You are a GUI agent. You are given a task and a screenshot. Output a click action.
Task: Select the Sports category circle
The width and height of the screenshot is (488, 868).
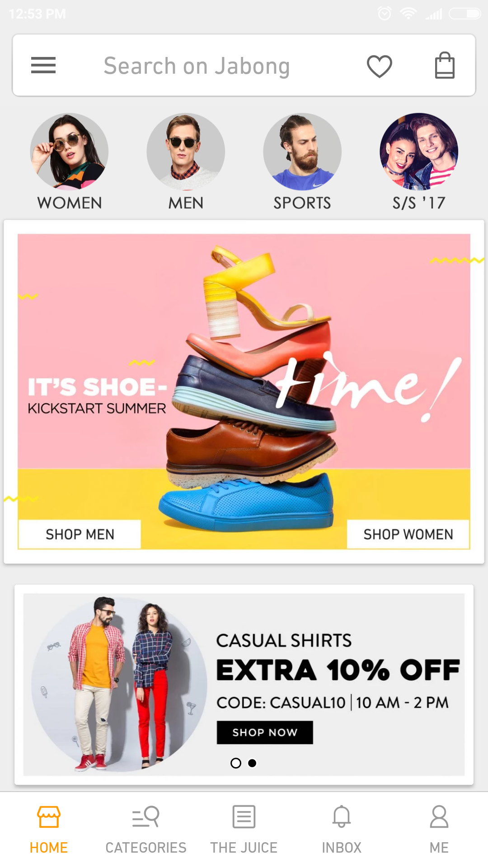(302, 152)
